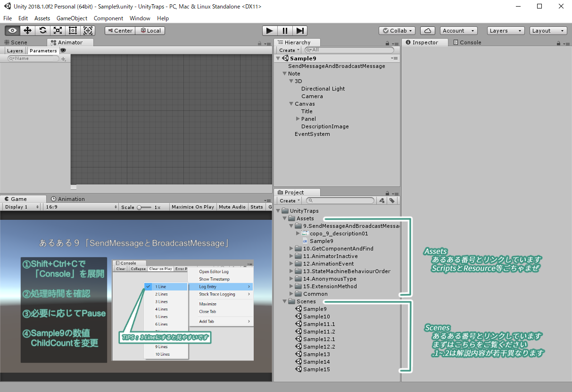
Task: Switch to Animator Layers tab
Action: click(15, 50)
